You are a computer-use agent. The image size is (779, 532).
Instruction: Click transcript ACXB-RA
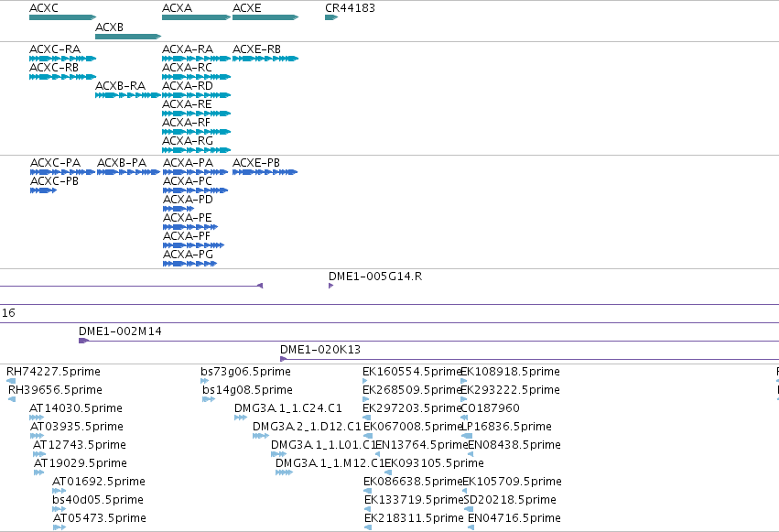(x=128, y=95)
